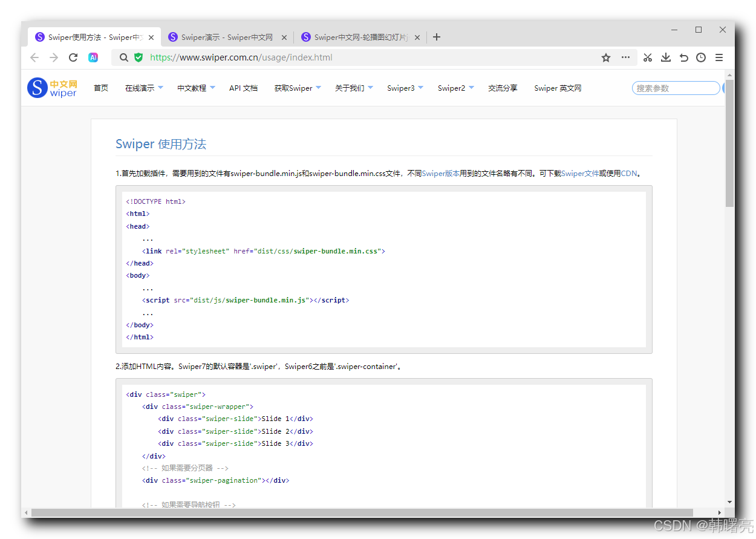The height and width of the screenshot is (539, 756).
Task: Follow the Swiper文件 download link
Action: pos(580,174)
